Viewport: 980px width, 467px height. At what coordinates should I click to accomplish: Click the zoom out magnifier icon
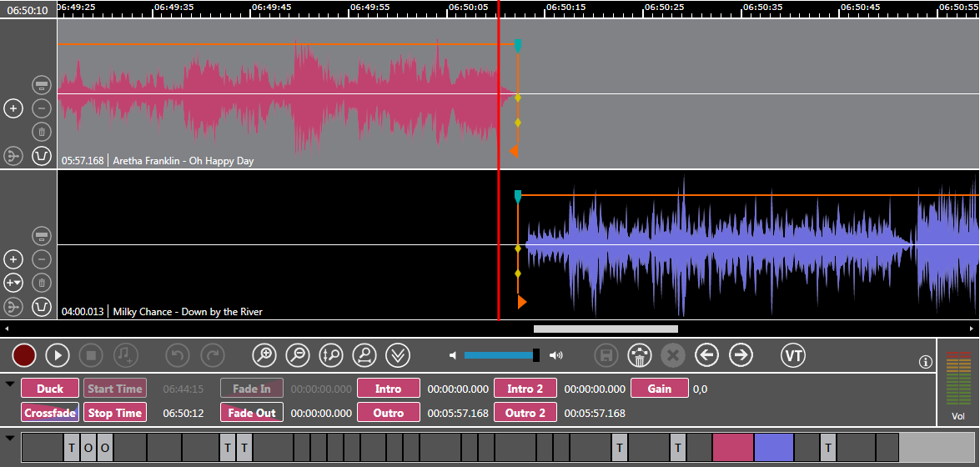(x=298, y=355)
